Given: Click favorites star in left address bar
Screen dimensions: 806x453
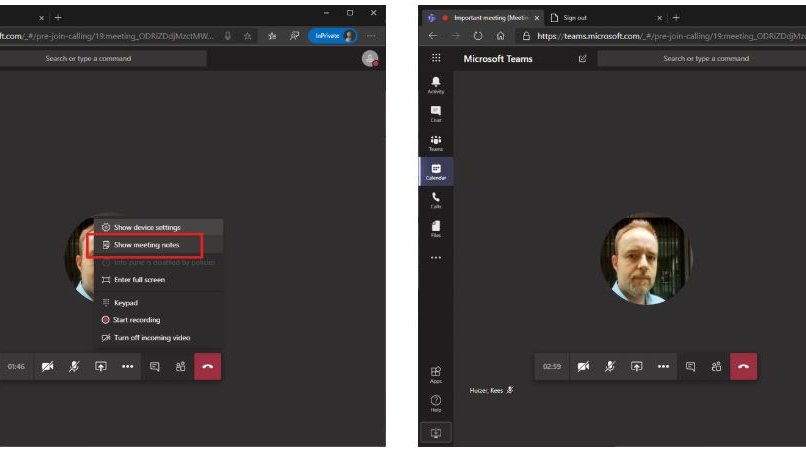Looking at the screenshot, I should pos(248,36).
